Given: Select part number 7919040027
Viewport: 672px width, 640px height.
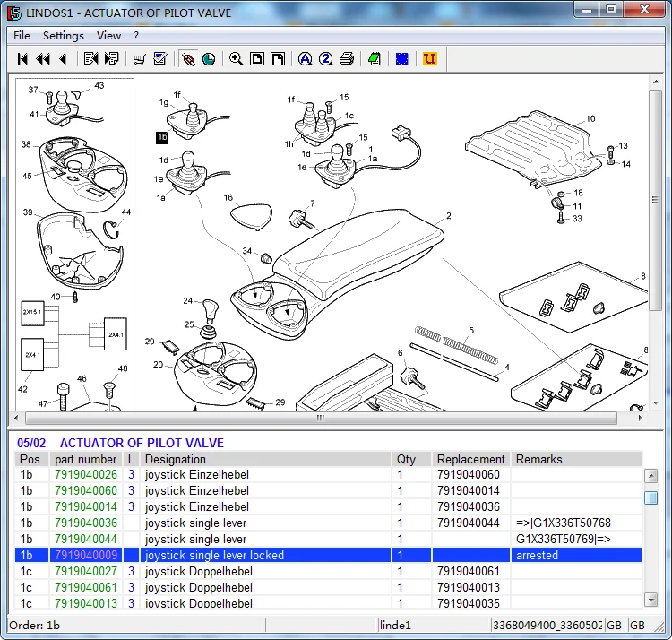Looking at the screenshot, I should click(x=86, y=571).
